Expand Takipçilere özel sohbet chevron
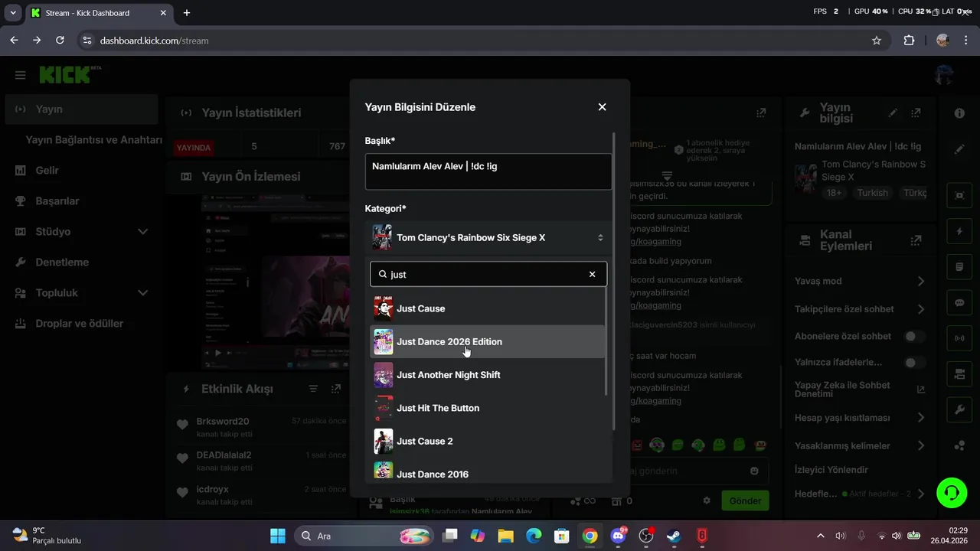The image size is (980, 551). coord(921,309)
